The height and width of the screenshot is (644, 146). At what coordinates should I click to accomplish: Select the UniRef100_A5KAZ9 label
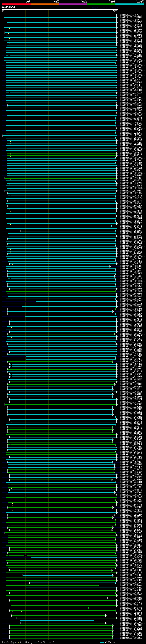[x=131, y=565]
